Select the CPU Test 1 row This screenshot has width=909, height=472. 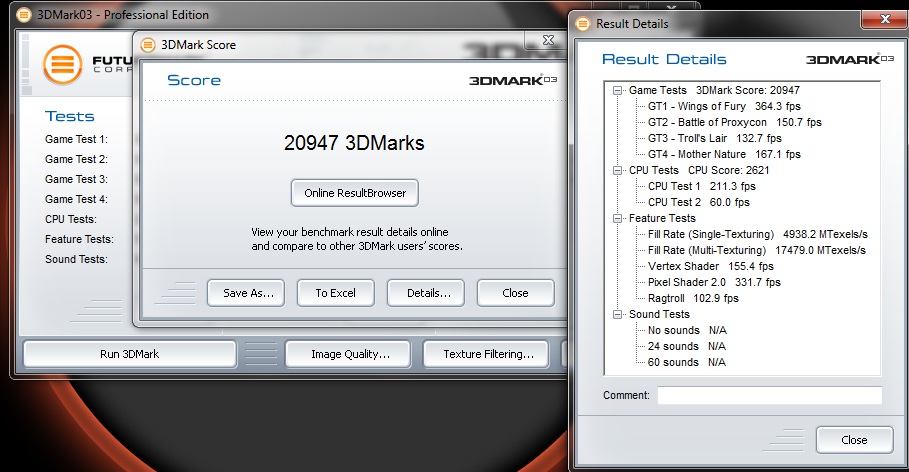coord(701,186)
